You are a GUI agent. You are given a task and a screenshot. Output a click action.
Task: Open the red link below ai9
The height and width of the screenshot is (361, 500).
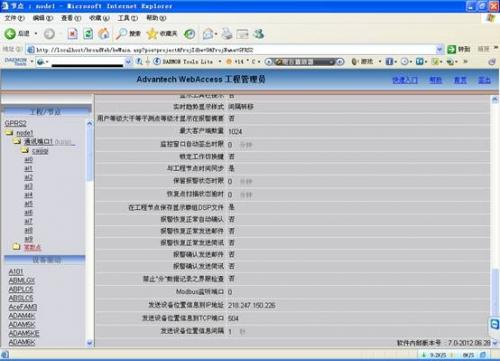pos(32,247)
